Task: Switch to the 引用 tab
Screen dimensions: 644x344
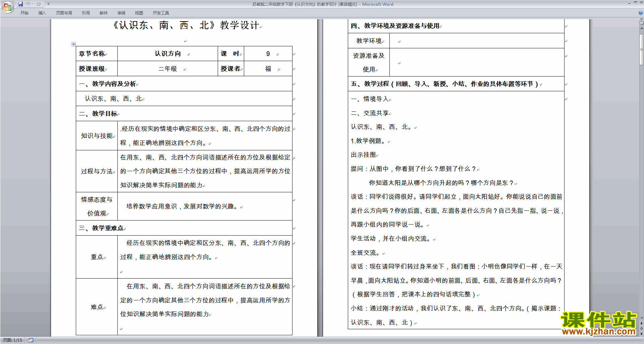Action: click(x=86, y=13)
